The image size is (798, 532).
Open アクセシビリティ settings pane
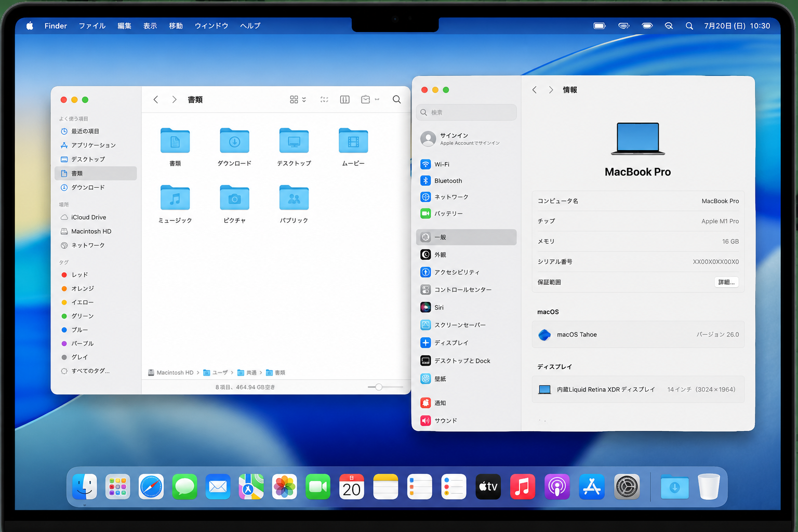tap(467, 272)
